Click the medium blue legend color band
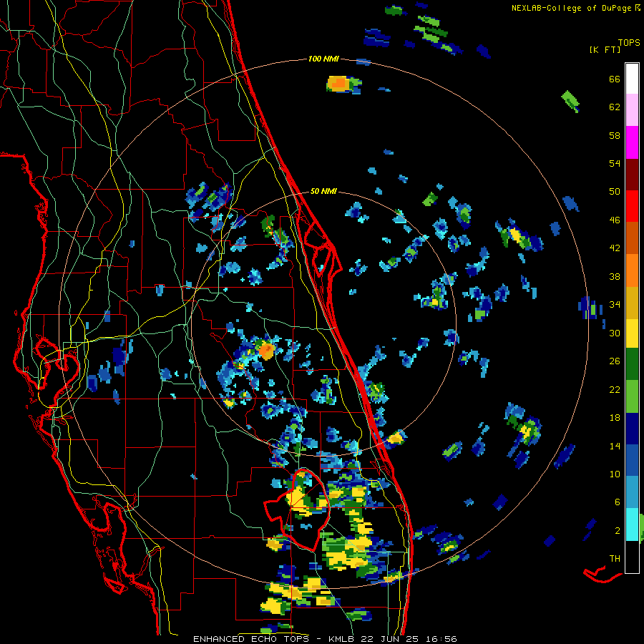The height and width of the screenshot is (644, 644). [632, 461]
